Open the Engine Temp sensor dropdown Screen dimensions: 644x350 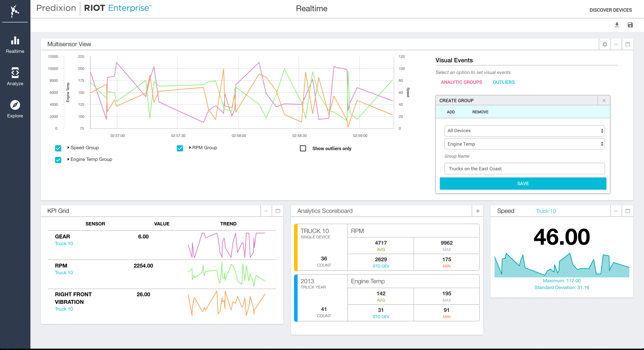tap(524, 144)
